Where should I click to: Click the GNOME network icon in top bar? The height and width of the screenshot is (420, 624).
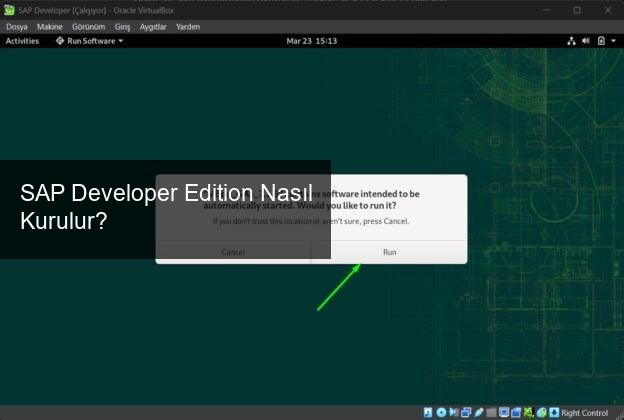[572, 41]
